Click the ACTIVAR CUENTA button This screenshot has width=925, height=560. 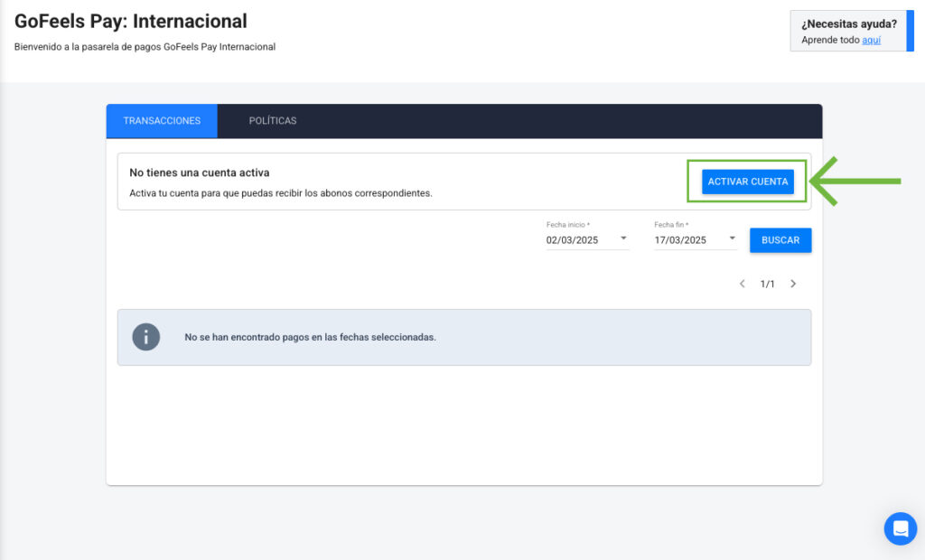coord(747,182)
